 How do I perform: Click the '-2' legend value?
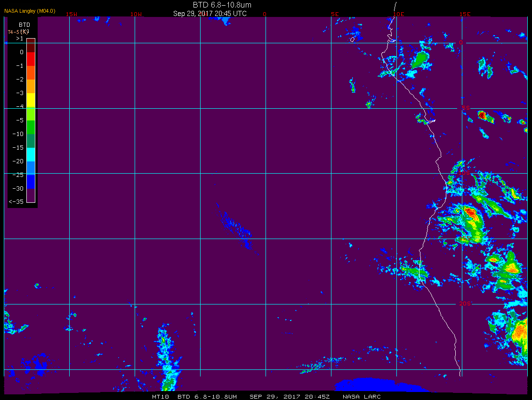point(20,80)
